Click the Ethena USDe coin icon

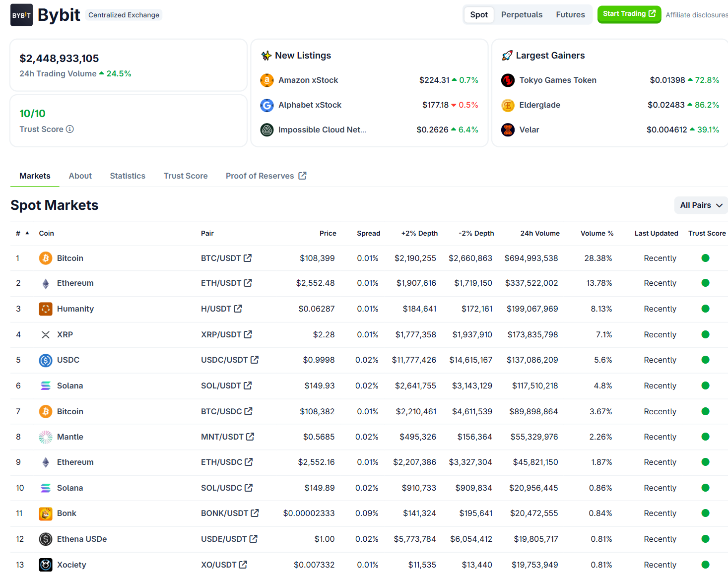coord(46,539)
